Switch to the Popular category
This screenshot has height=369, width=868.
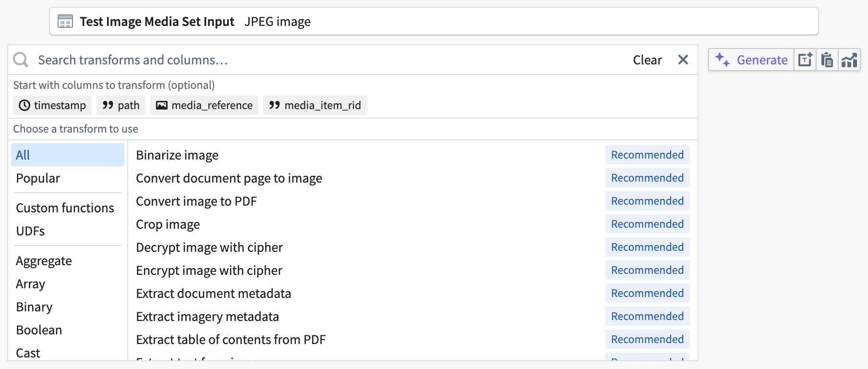68,178
